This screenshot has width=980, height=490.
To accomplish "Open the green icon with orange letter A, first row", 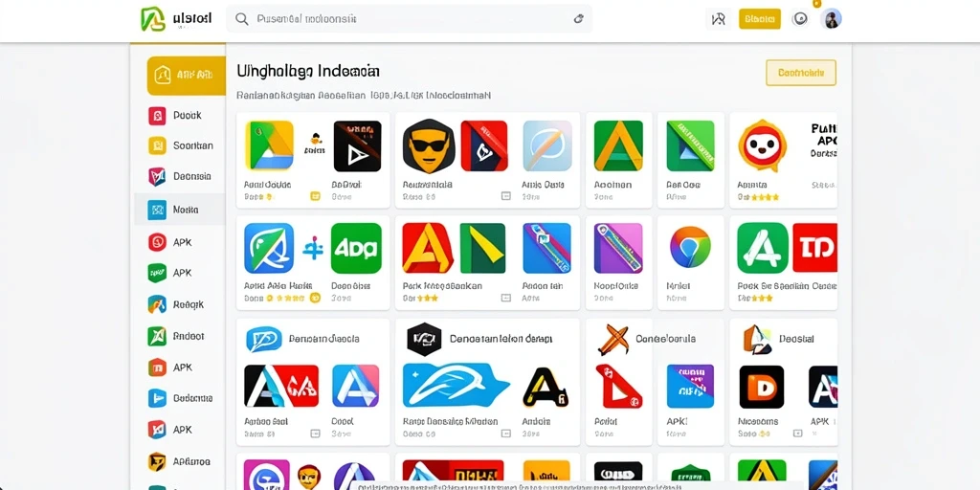I will coord(618,146).
